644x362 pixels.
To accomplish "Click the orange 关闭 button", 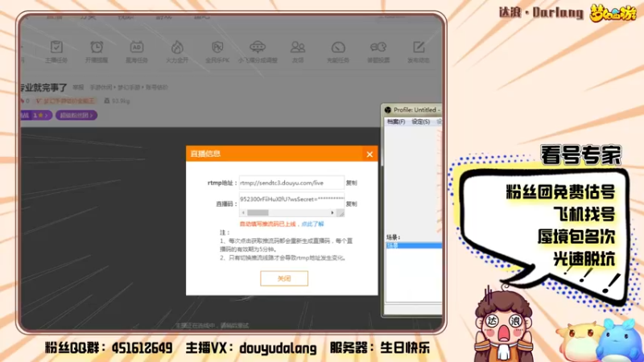I will 284,278.
